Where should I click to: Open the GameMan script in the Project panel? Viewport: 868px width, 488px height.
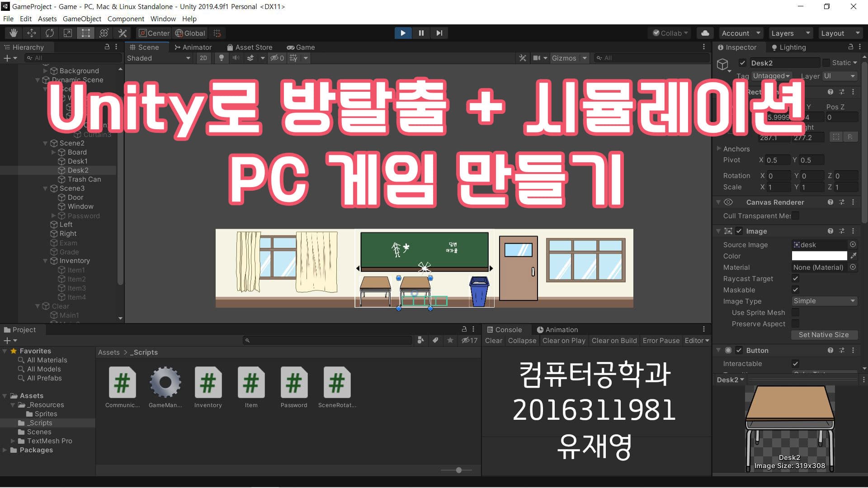(x=165, y=382)
